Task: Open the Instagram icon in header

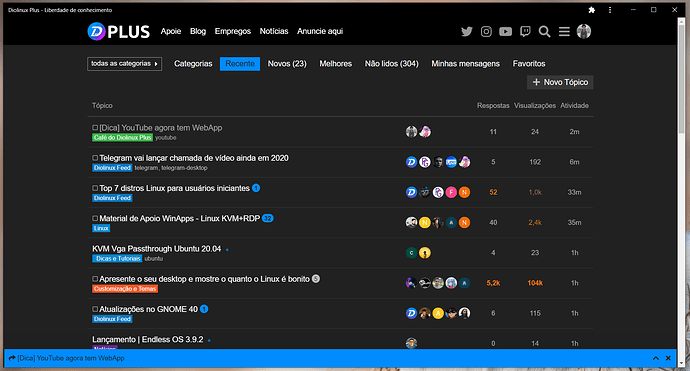Action: [486, 31]
